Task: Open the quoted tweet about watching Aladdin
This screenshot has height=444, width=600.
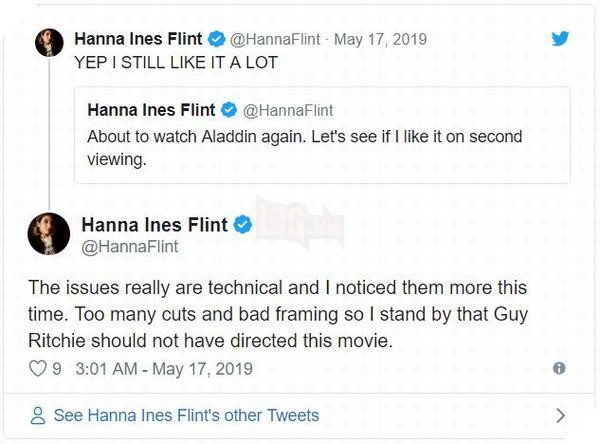Action: [322, 146]
